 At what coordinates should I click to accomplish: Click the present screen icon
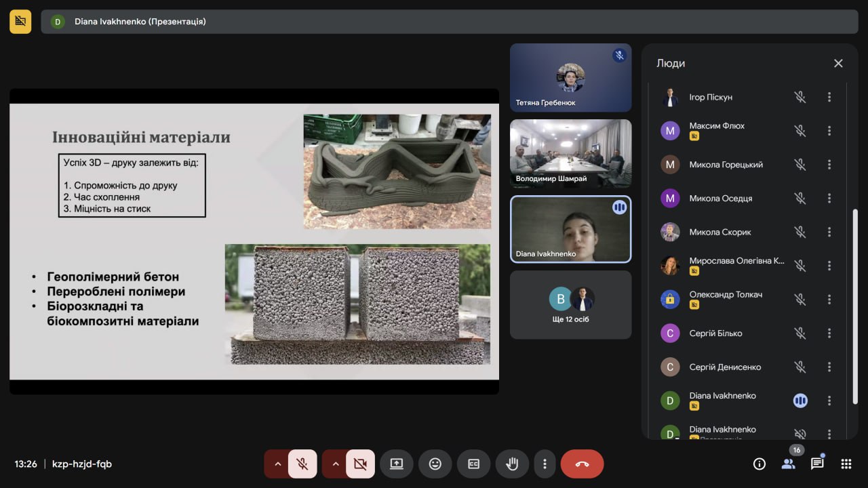(x=397, y=464)
